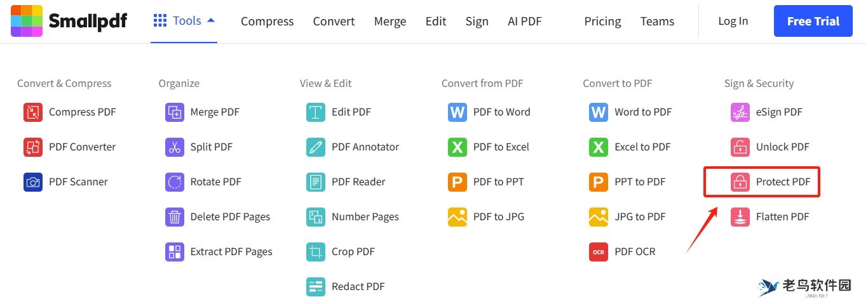Open the Convert menu in navbar
Viewport: 868px width, 304px height.
(334, 22)
